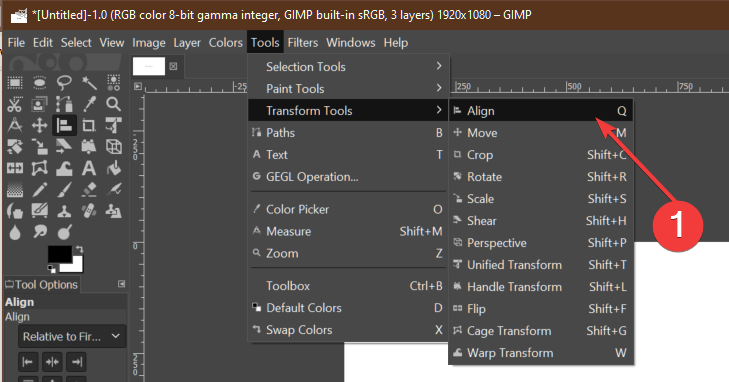Select the Scale tool in toolbox
Screen dimensions: 729x382
[40, 147]
